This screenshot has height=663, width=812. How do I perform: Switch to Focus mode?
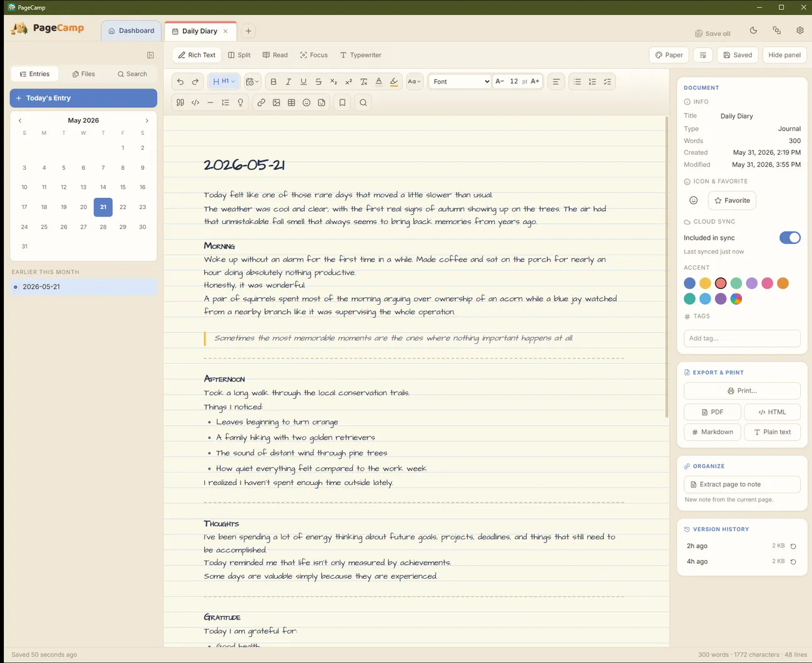(x=314, y=55)
